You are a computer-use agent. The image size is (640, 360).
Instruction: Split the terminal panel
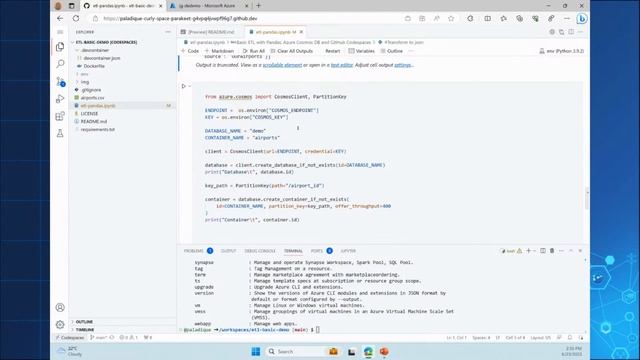[543, 251]
